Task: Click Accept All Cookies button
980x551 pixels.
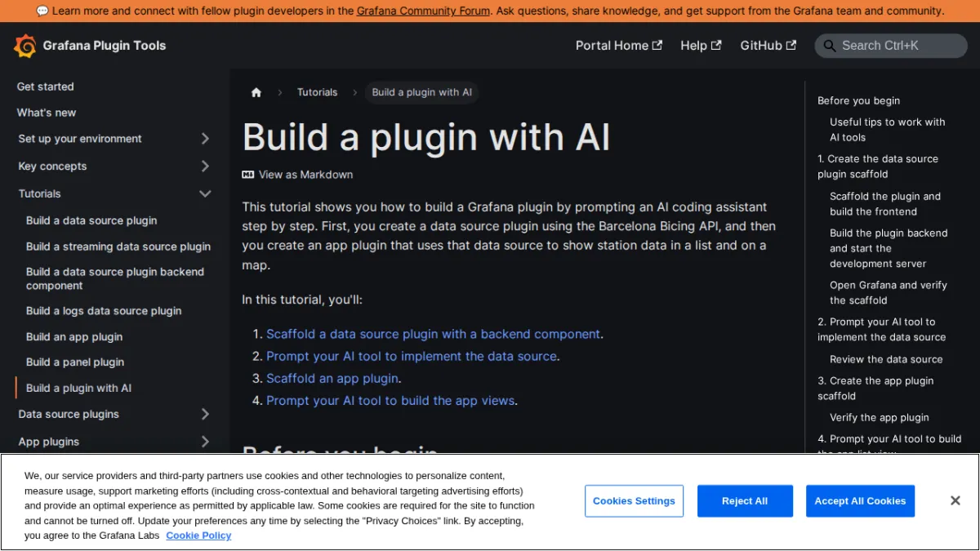Action: tap(860, 501)
